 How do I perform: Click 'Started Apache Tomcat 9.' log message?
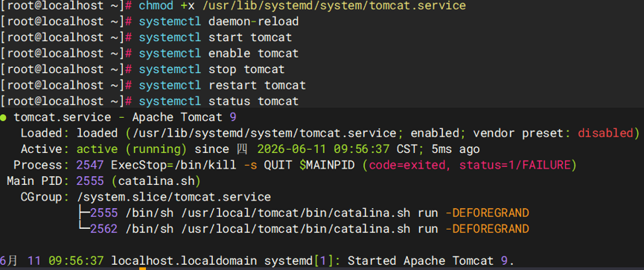pyautogui.click(x=431, y=261)
